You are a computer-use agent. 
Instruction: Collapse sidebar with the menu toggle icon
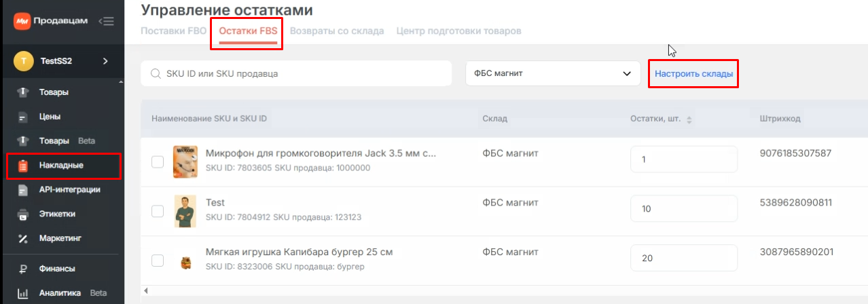point(106,21)
